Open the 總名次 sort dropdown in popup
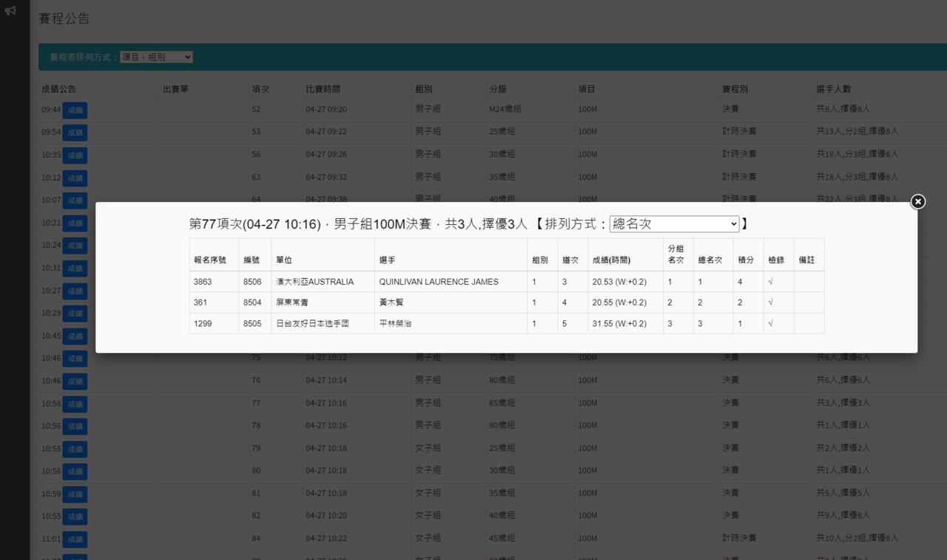The width and height of the screenshot is (947, 560). pos(673,223)
